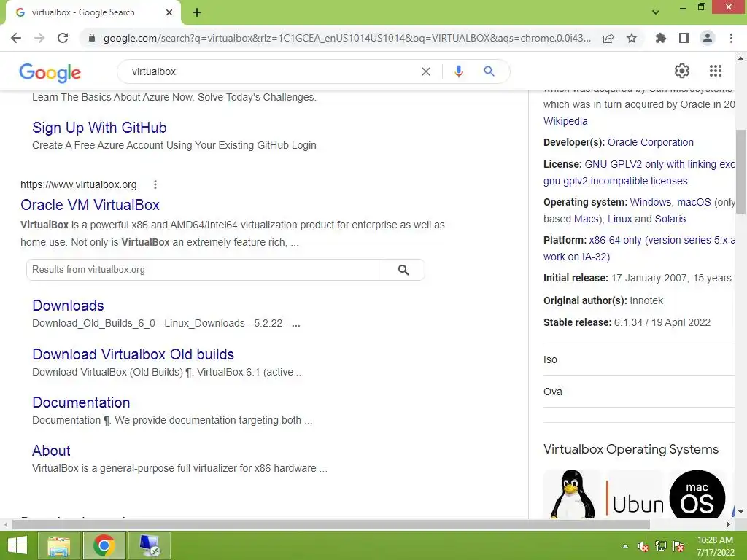Click the horizontal scrollbar thumb

tap(331, 525)
